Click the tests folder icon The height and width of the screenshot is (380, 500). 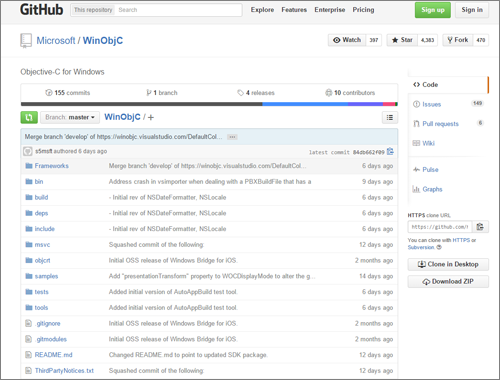tap(29, 292)
